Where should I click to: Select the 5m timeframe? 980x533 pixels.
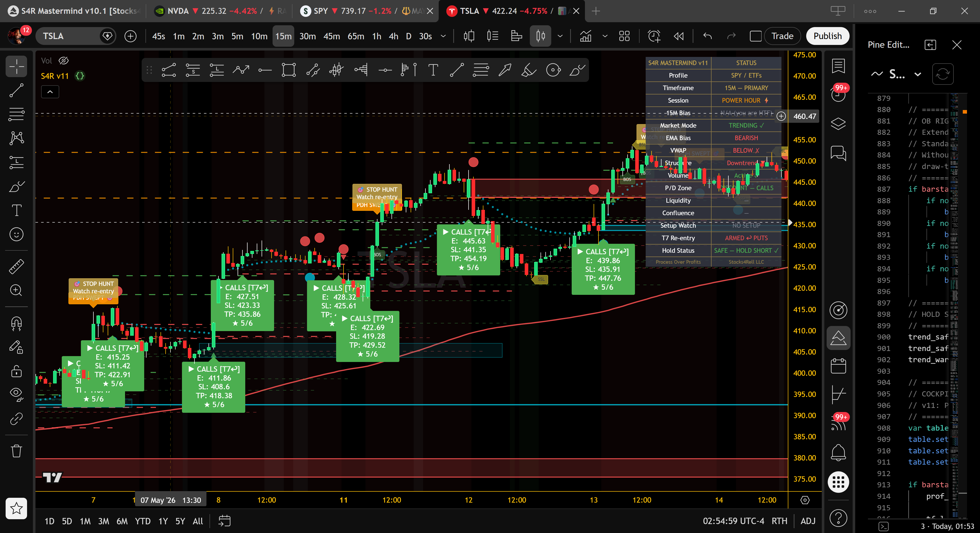237,36
